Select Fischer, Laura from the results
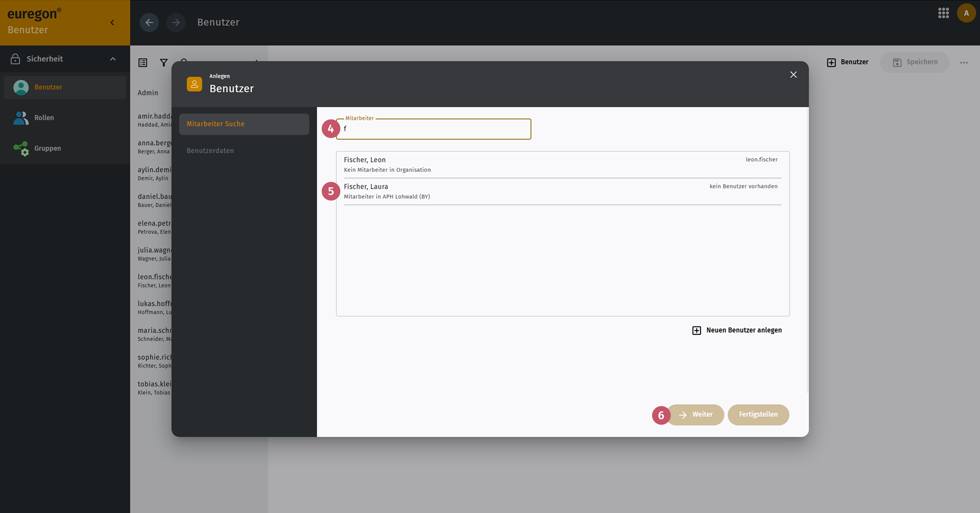Image resolution: width=980 pixels, height=513 pixels. pos(563,191)
